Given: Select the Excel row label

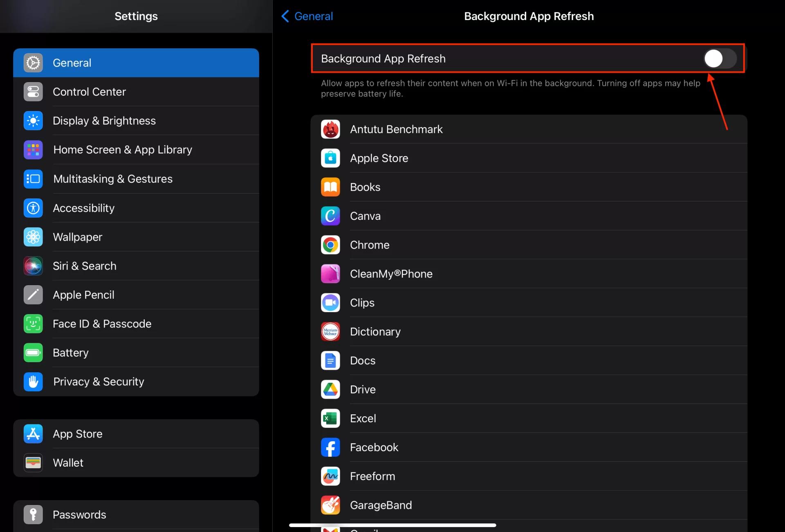Looking at the screenshot, I should pyautogui.click(x=363, y=419).
